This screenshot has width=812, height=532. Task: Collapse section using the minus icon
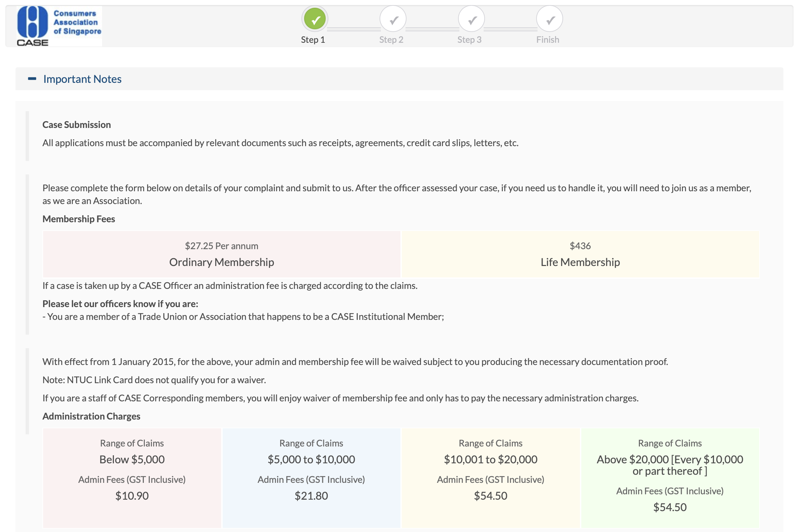32,79
